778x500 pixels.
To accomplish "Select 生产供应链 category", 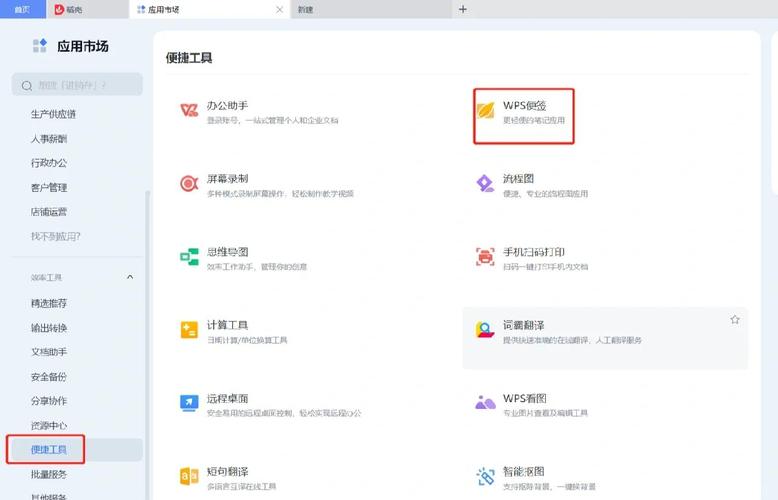I will [x=54, y=114].
